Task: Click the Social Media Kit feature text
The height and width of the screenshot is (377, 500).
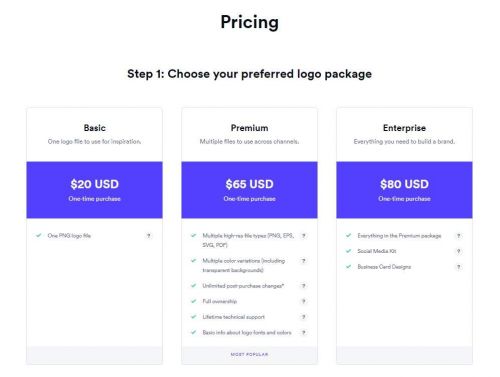Action: [377, 251]
